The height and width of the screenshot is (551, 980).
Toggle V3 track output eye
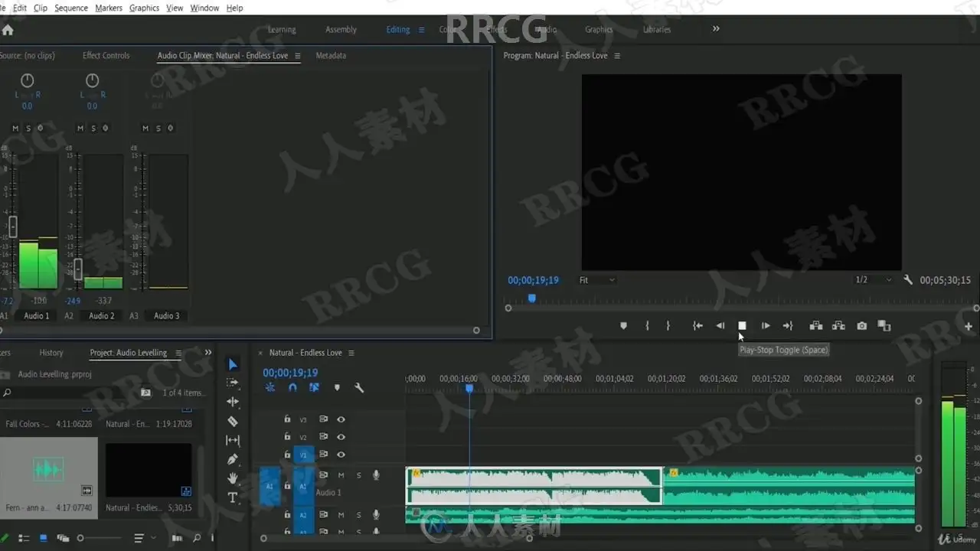341,419
